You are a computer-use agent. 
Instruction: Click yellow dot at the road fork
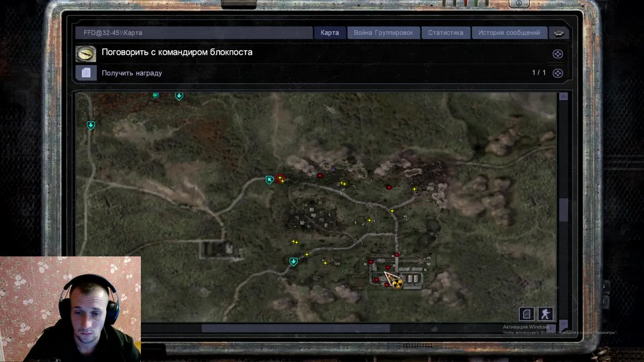pyautogui.click(x=392, y=211)
